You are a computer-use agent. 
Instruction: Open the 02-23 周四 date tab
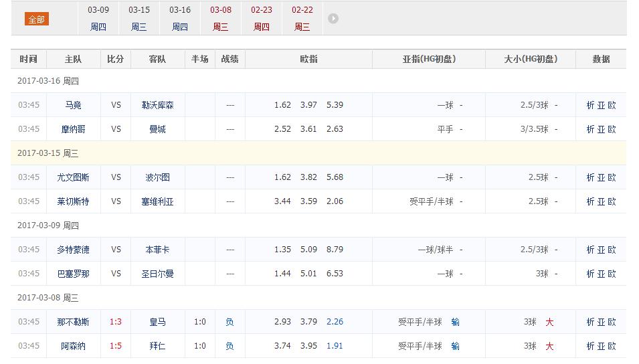pos(261,18)
